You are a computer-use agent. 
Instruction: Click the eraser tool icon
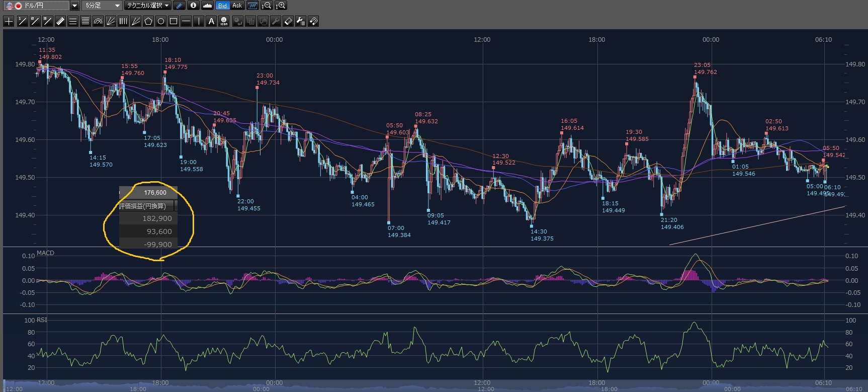[288, 21]
